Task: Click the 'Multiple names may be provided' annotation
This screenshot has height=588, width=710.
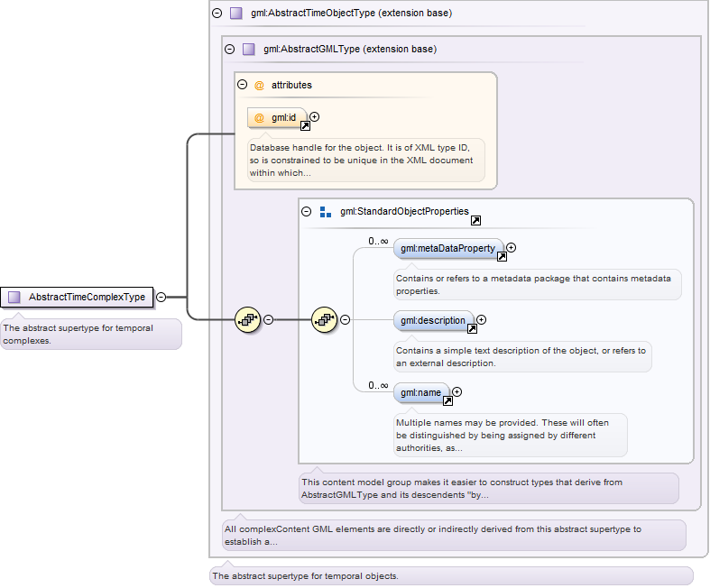Action: [511, 435]
